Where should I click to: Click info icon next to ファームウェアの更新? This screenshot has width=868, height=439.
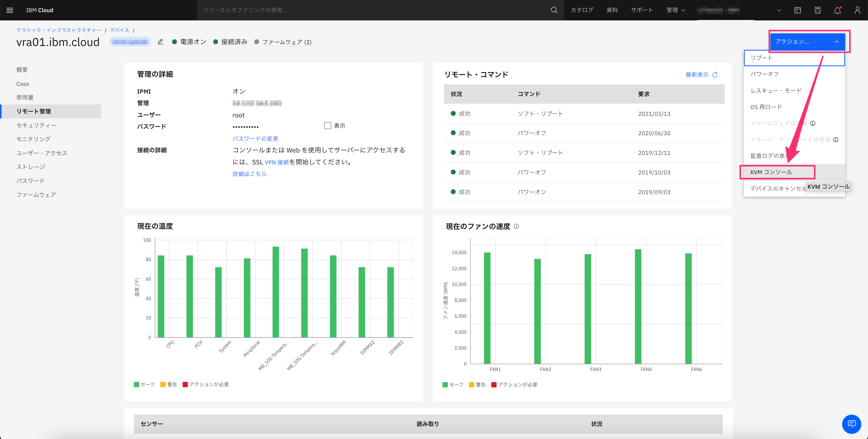click(812, 123)
